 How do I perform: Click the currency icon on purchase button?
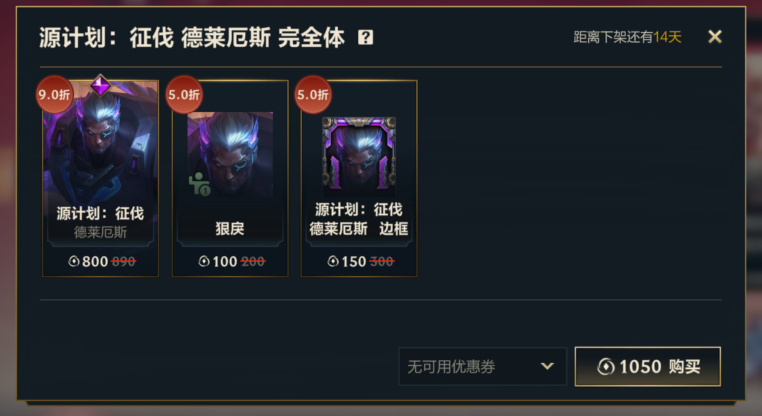click(x=606, y=366)
